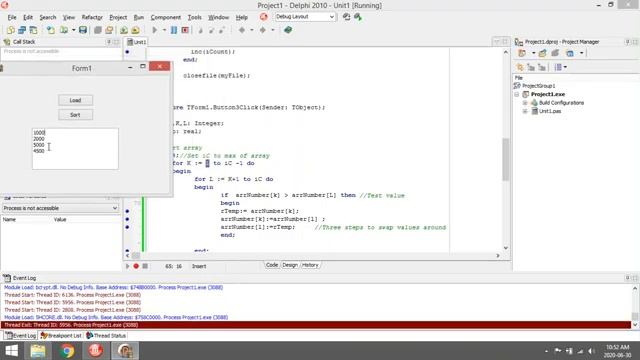The width and height of the screenshot is (640, 360).
Task: Click the View toolbar icon in Project Manager
Action: click(x=570, y=53)
